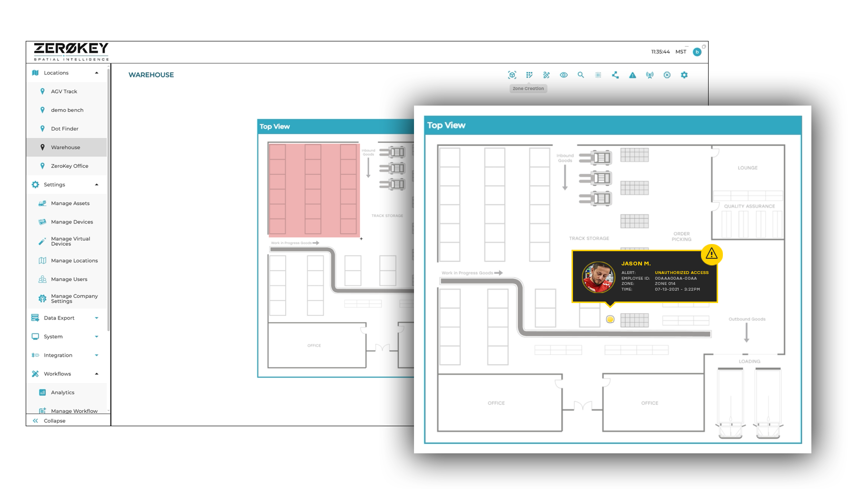Open the Analytics workflow link
The width and height of the screenshot is (868, 489).
62,392
